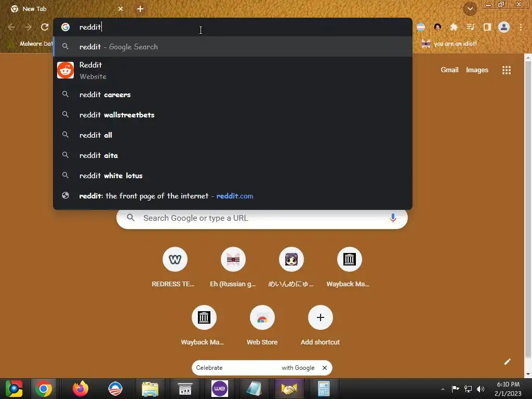Screen dimensions: 532x399
Task: Open a new tab with the plus icon
Action: coord(140,9)
